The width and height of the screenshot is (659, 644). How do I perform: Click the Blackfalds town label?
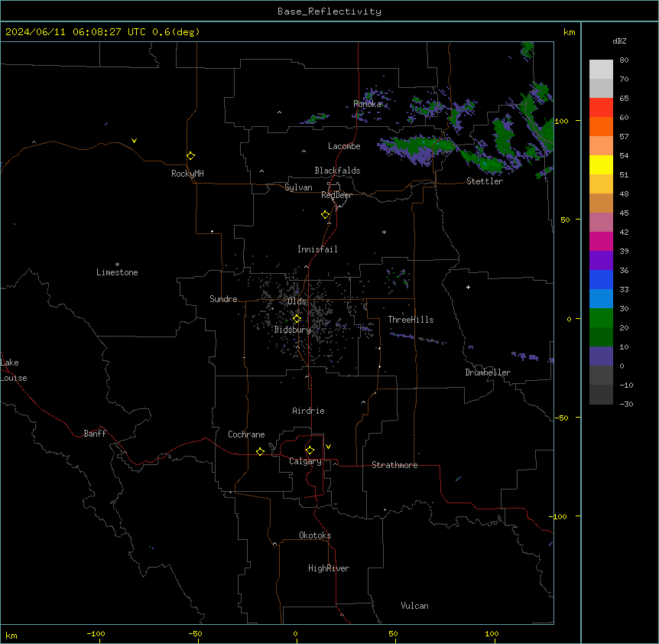pos(337,171)
